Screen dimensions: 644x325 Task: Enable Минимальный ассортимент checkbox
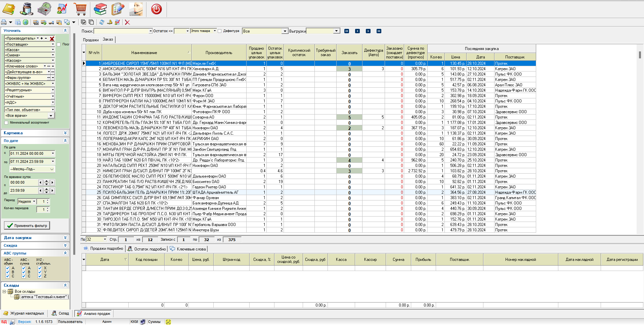pyautogui.click(x=6, y=123)
